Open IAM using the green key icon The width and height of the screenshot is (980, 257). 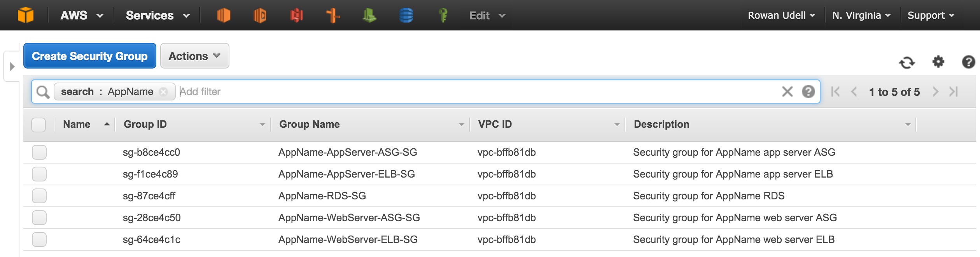click(443, 16)
